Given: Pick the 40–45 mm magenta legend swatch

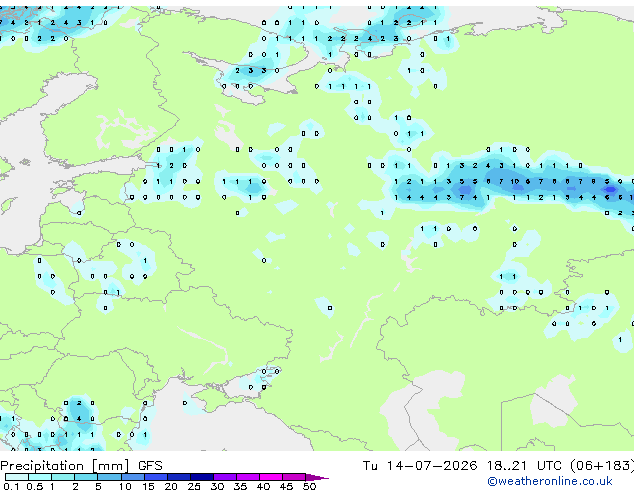Looking at the screenshot, I should [x=271, y=477].
